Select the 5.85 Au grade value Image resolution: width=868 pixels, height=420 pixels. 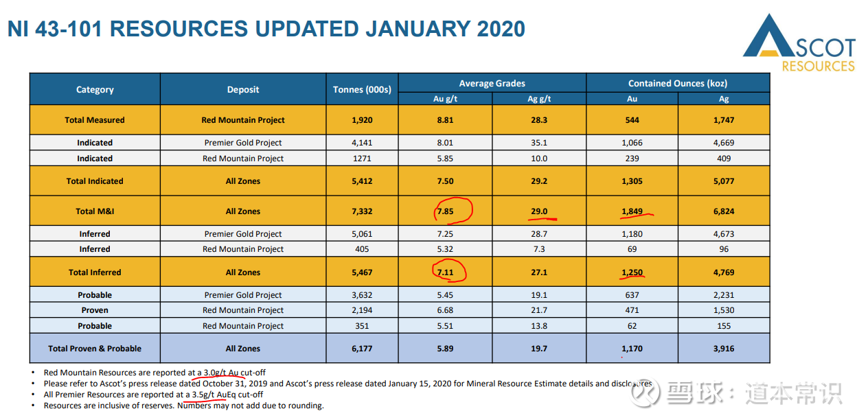(445, 159)
